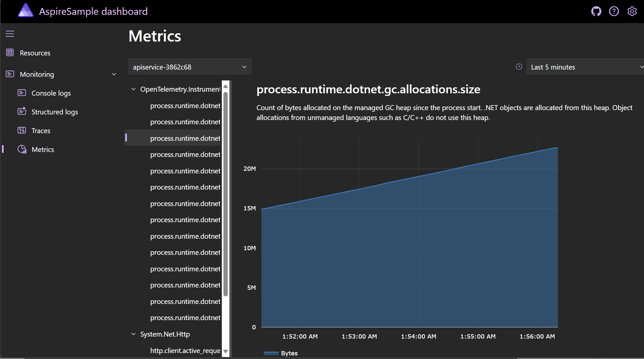Click the 1:53:00 AM x-axis label
This screenshot has height=359, width=644.
coord(359,337)
